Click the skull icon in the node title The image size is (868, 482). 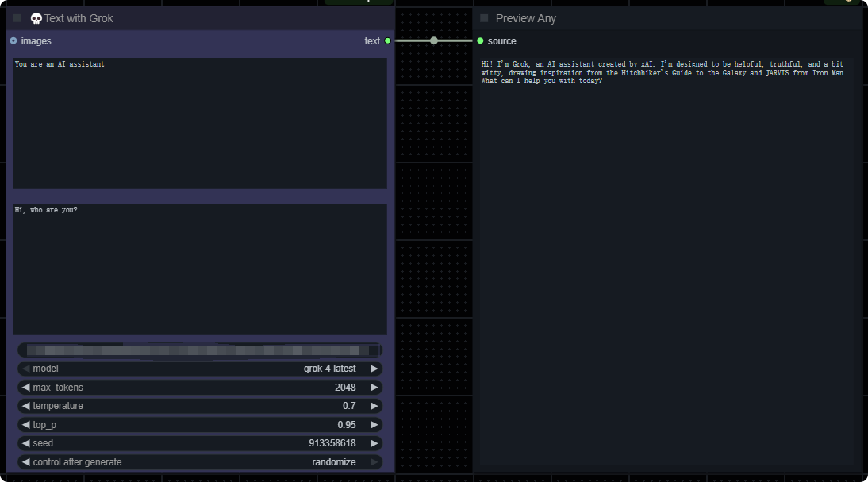point(36,18)
